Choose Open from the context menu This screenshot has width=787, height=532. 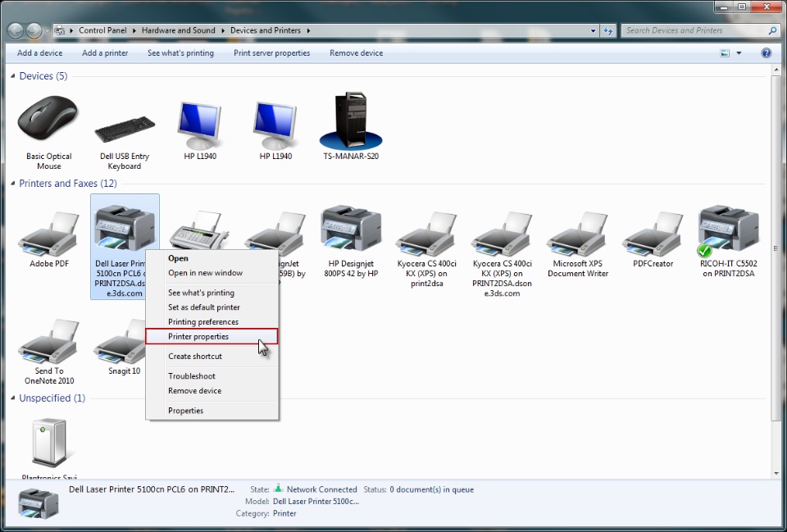pyautogui.click(x=212, y=258)
